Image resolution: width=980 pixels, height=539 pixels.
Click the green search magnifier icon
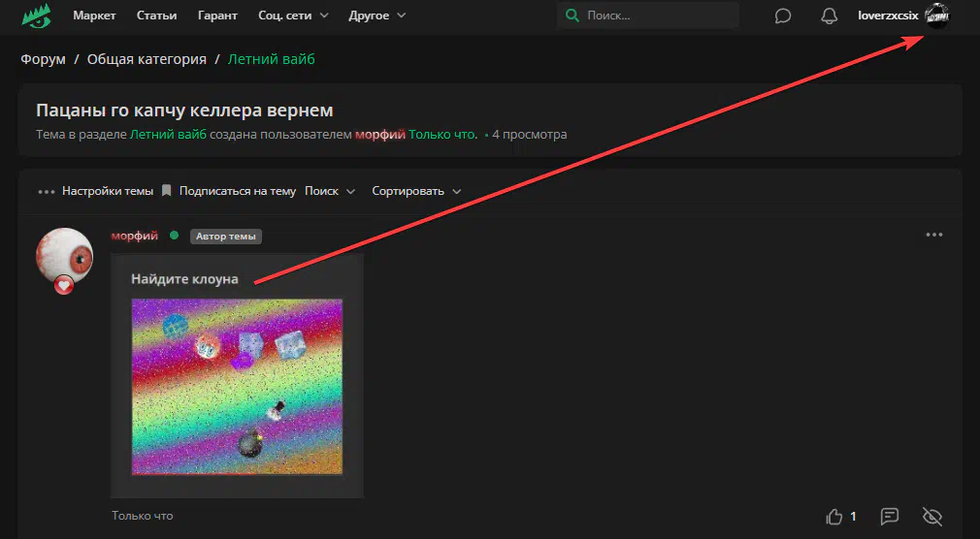click(572, 16)
